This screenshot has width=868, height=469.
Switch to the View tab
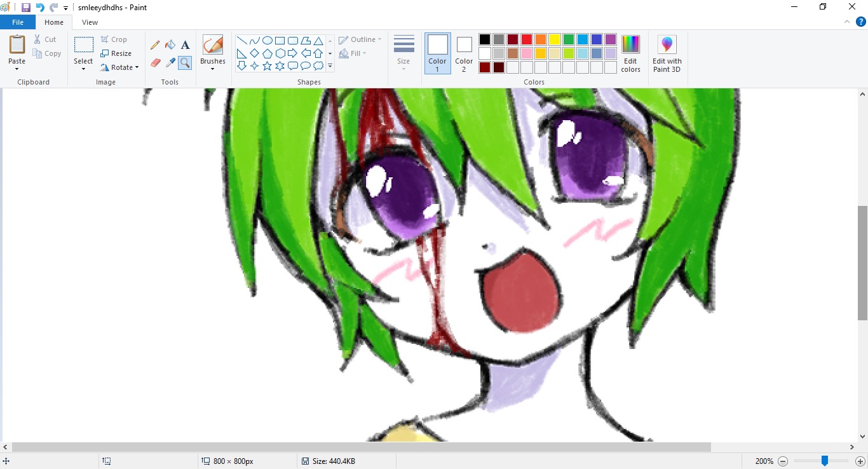pos(90,22)
